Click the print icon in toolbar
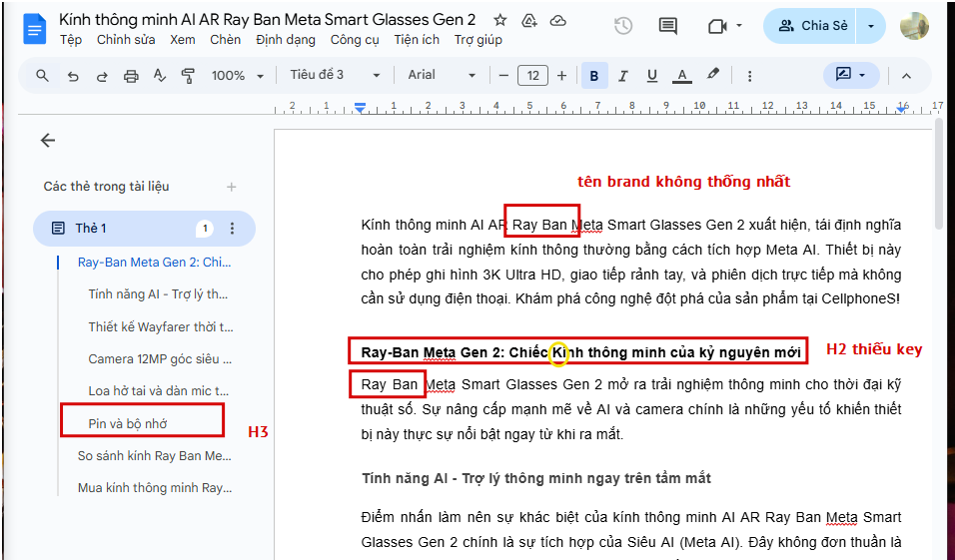The width and height of the screenshot is (955, 560). 131,76
